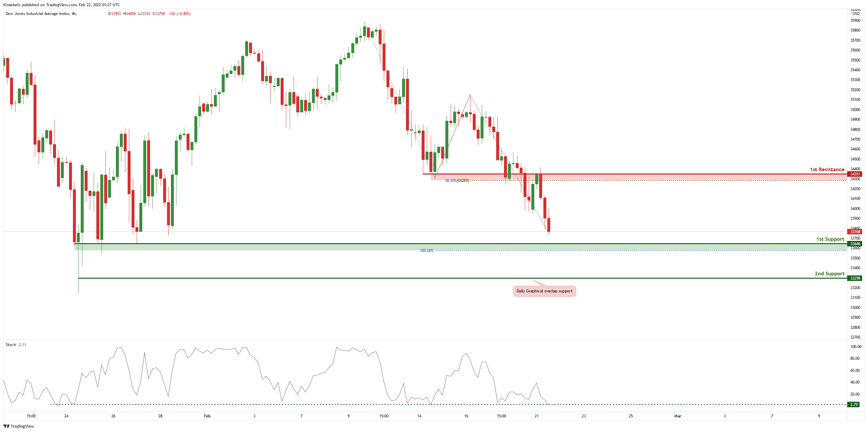
Task: Click the 25 date on time axis
Action: coord(631,416)
